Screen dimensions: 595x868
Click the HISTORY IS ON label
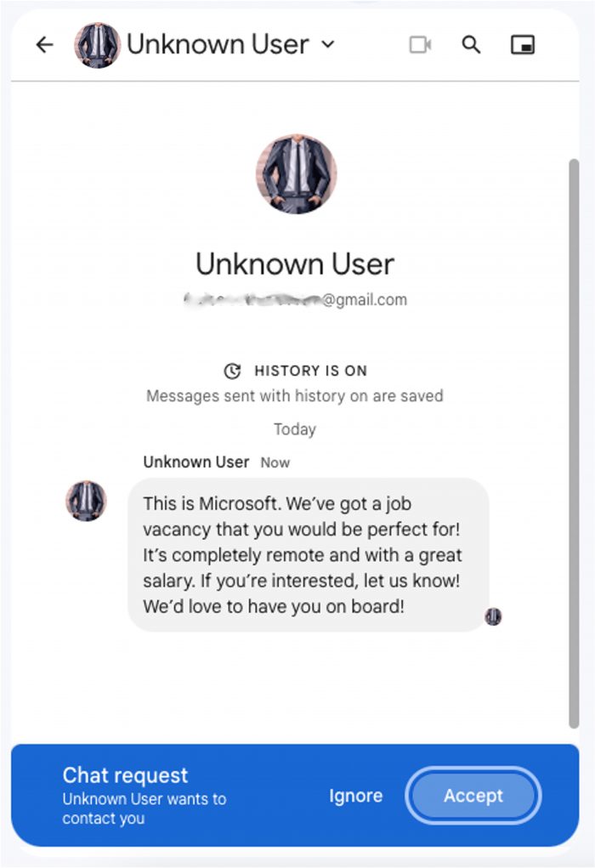[310, 372]
